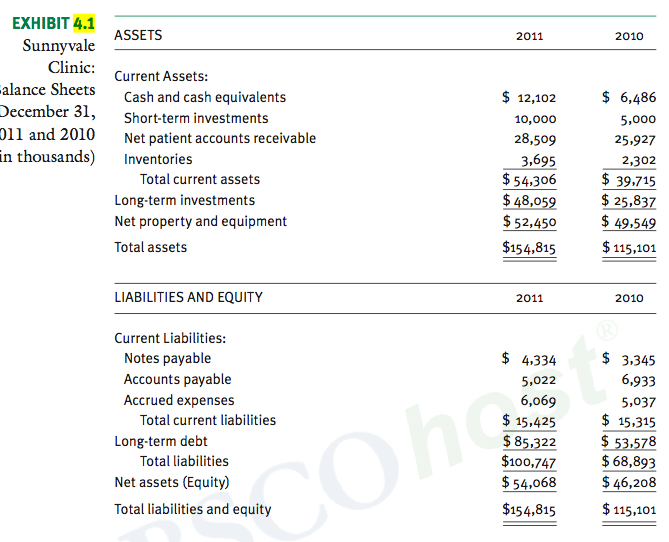Image resolution: width=669 pixels, height=542 pixels.
Task: Click total current assets $54,306
Action: point(529,180)
